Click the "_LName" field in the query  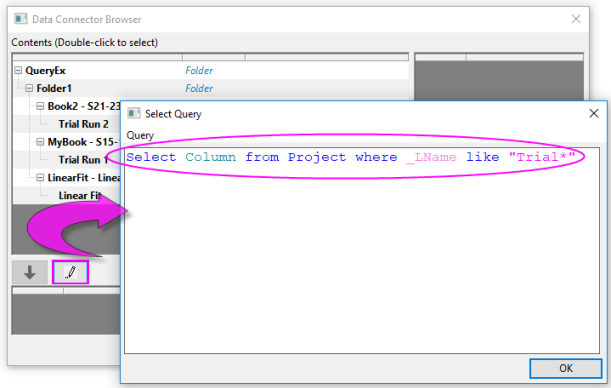431,157
